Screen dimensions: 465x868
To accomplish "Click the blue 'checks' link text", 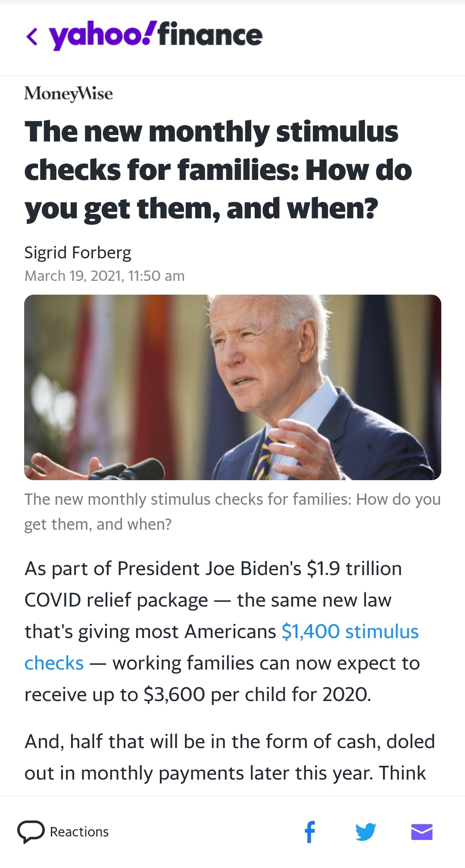I will [54, 663].
